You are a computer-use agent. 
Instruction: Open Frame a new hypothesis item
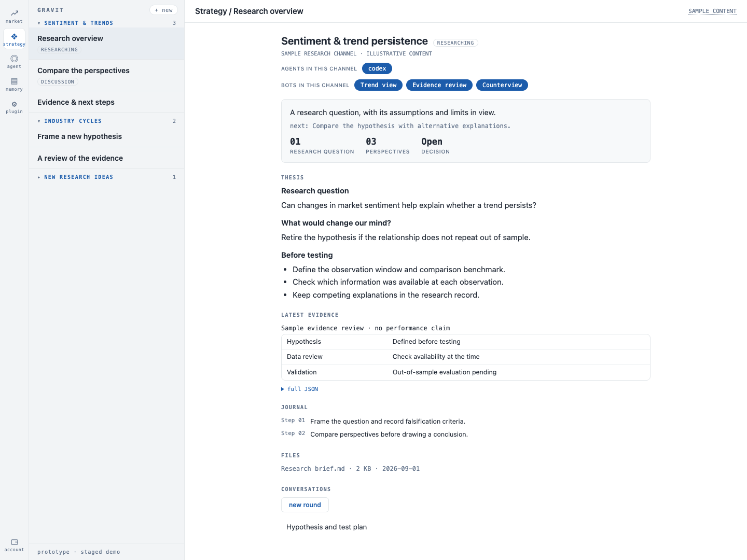pyautogui.click(x=106, y=136)
